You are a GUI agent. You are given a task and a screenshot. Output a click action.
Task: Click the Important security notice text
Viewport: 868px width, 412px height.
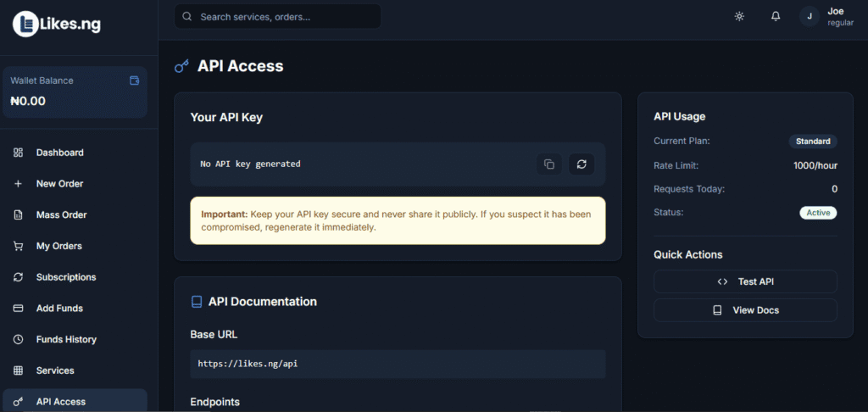[x=396, y=220]
